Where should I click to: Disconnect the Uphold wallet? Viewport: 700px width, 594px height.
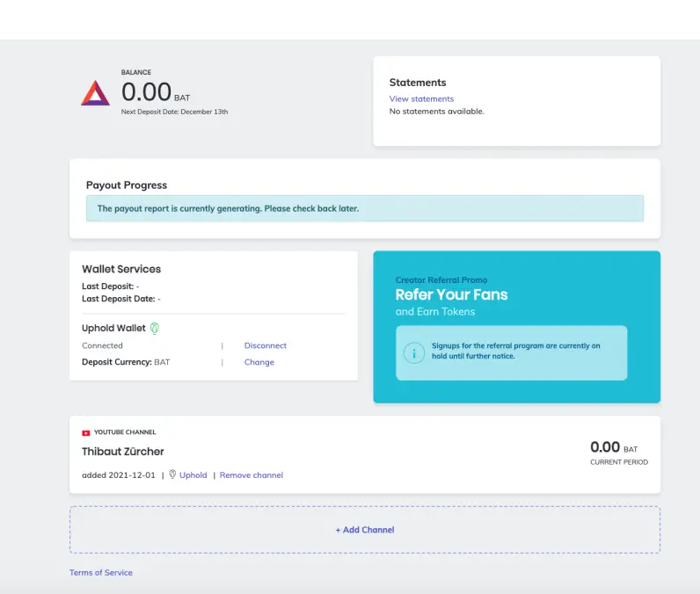[266, 345]
